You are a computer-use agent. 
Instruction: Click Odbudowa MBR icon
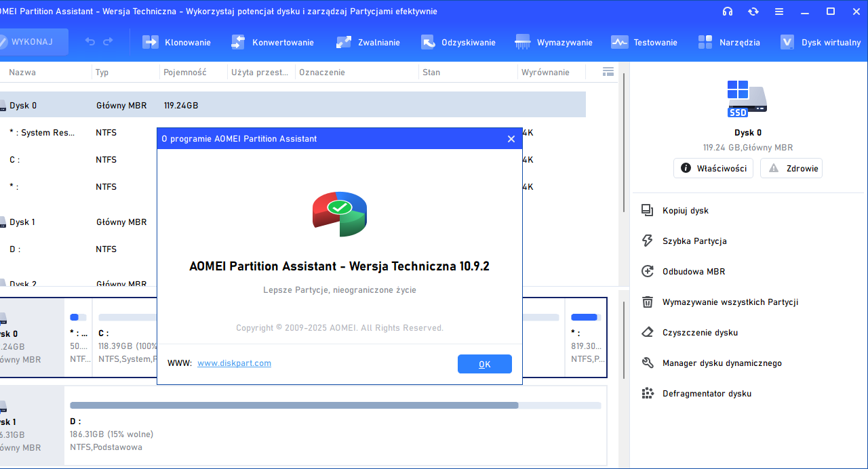pyautogui.click(x=648, y=271)
